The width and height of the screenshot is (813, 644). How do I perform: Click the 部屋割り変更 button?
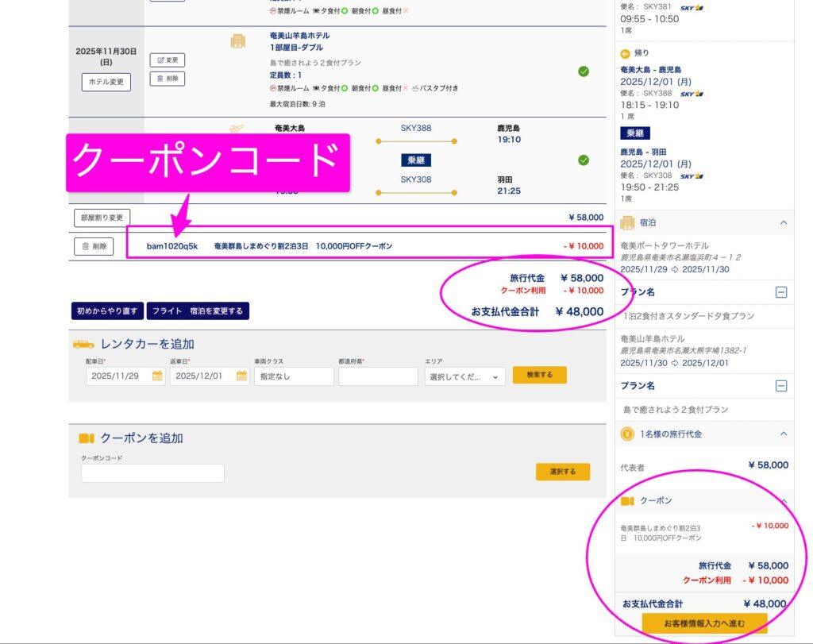pyautogui.click(x=102, y=218)
